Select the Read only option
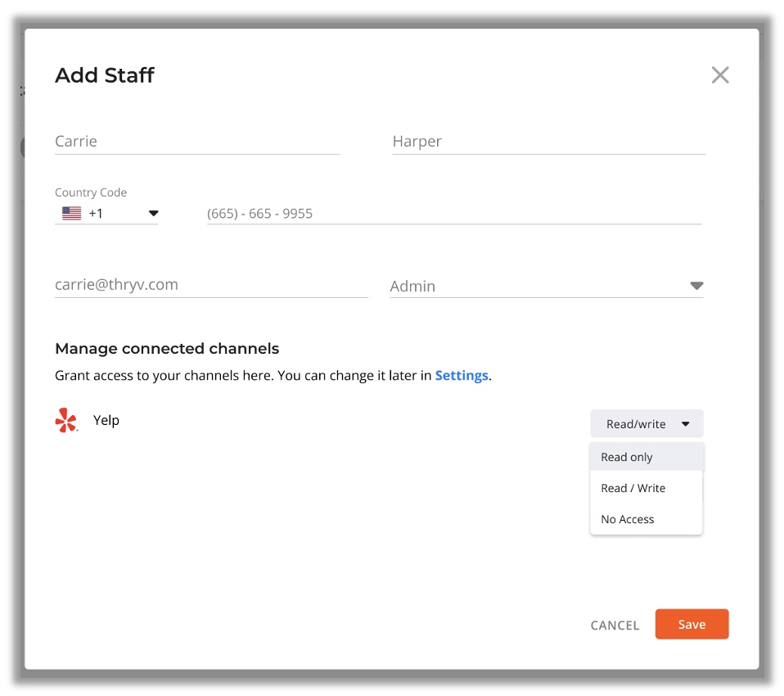 point(627,457)
